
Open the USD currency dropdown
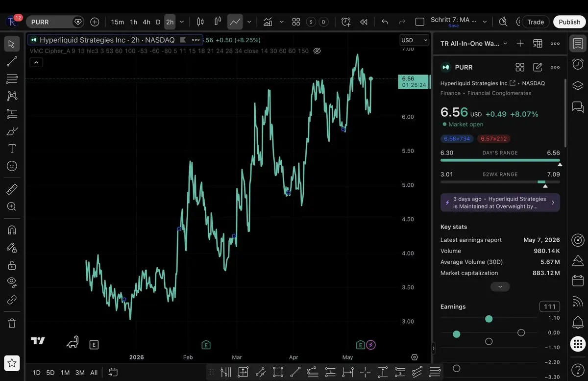point(414,40)
